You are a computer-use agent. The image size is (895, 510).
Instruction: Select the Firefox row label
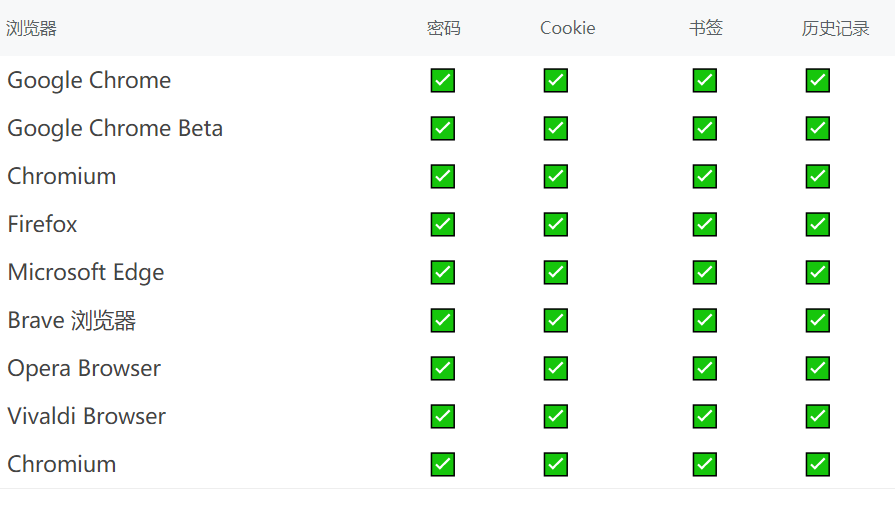point(42,224)
